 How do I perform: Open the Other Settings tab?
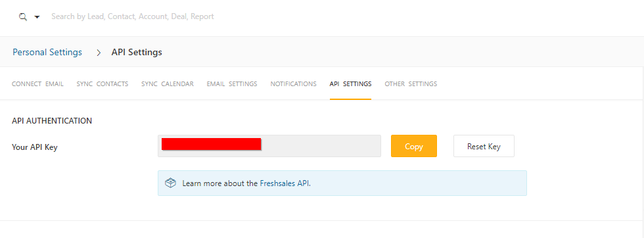pyautogui.click(x=411, y=84)
